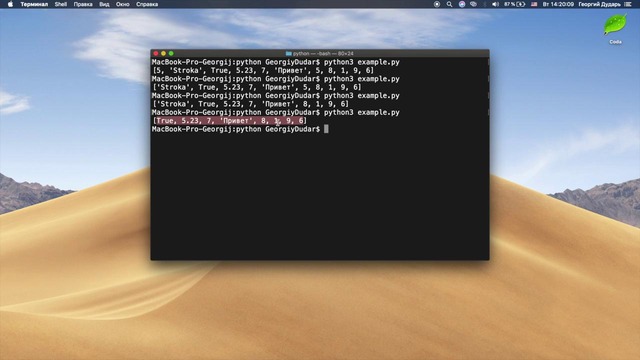Open the volume control icon
The image size is (640, 360).
point(495,4)
